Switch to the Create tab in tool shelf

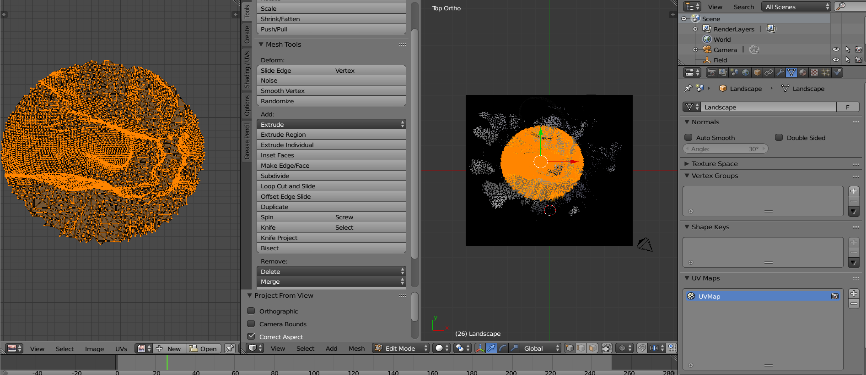pos(247,34)
